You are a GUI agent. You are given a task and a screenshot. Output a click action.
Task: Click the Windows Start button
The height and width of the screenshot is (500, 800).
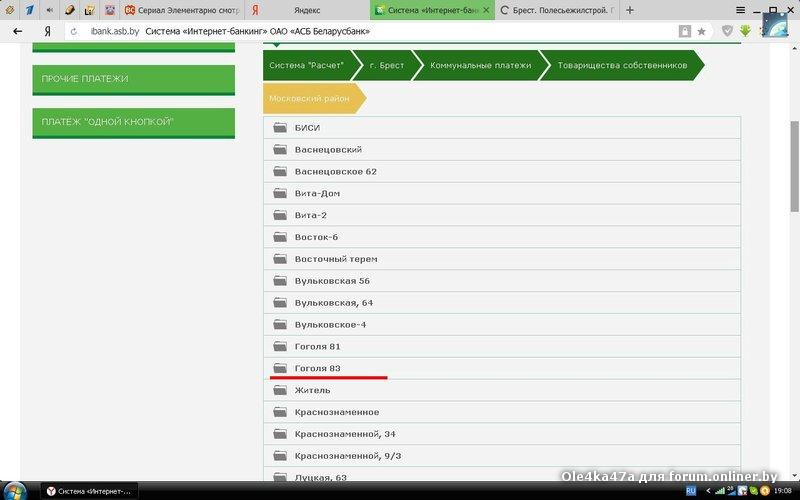(14, 491)
